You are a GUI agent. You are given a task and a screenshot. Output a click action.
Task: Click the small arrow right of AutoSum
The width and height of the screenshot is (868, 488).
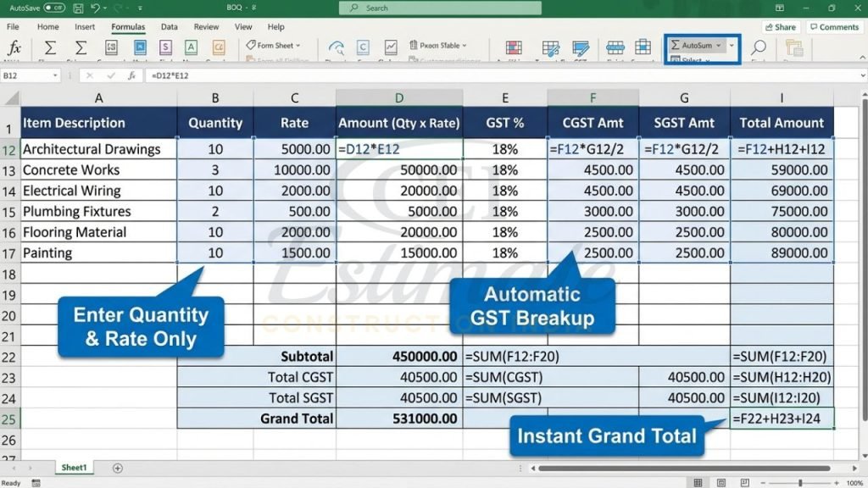tap(732, 46)
